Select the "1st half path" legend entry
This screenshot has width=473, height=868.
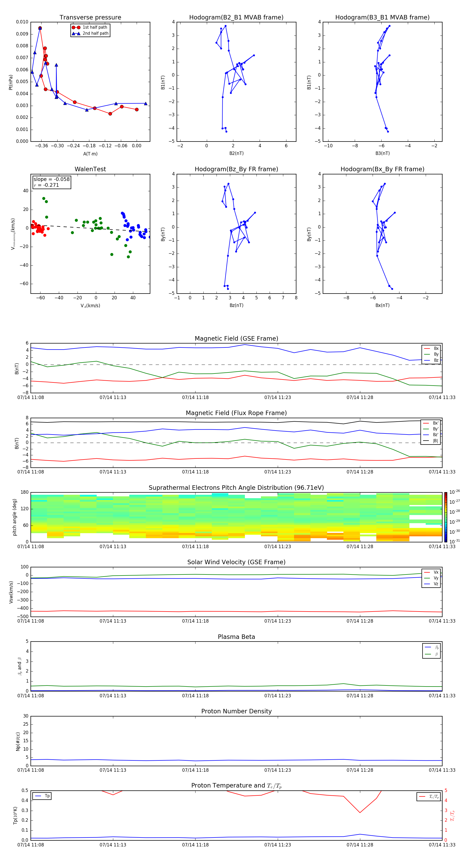click(x=90, y=27)
